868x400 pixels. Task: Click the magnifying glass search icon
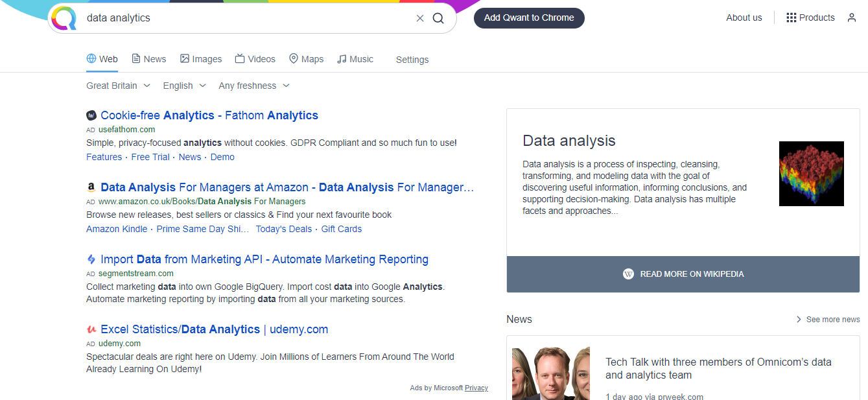tap(438, 18)
